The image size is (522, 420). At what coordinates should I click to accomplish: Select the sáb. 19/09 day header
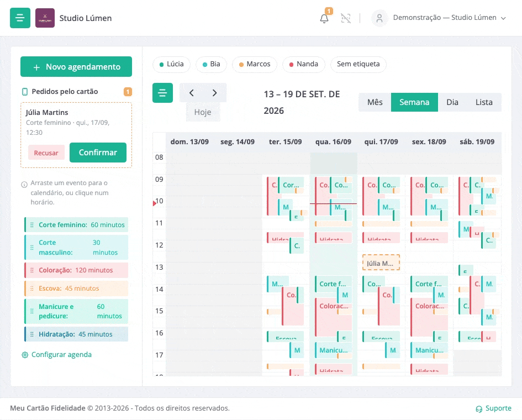tap(477, 142)
